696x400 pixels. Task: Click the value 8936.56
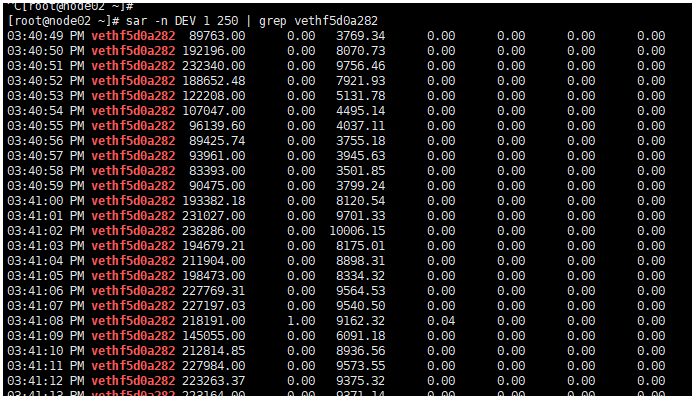click(x=360, y=351)
